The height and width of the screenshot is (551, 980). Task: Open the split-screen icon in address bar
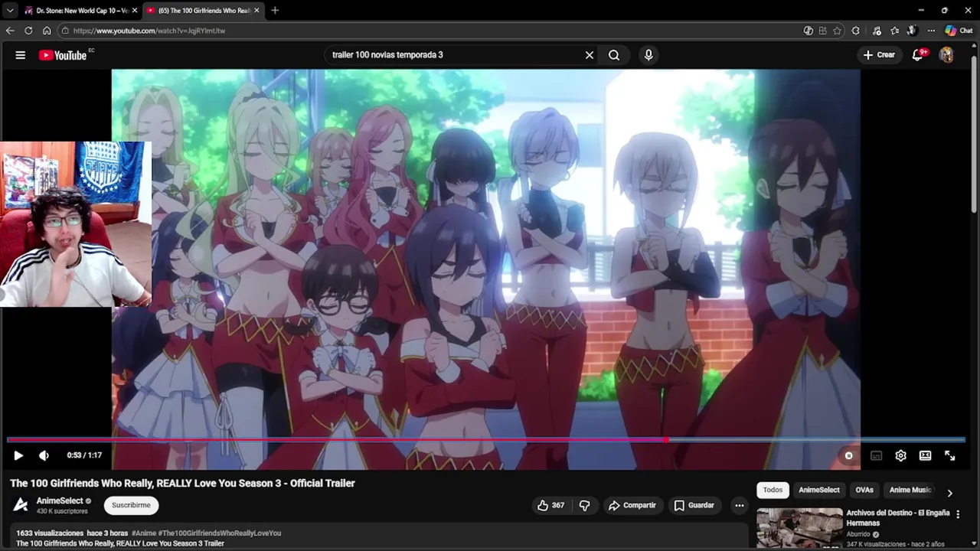click(822, 31)
